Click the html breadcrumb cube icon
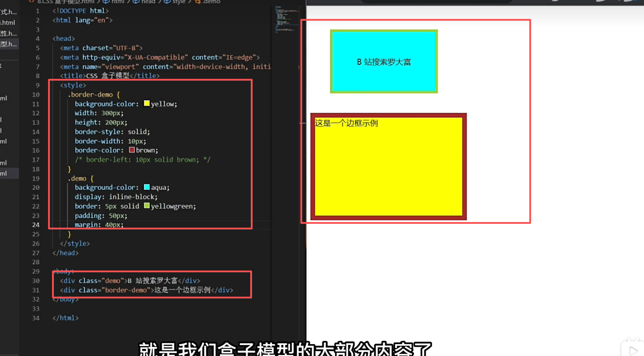The width and height of the screenshot is (644, 356). pos(106,1)
